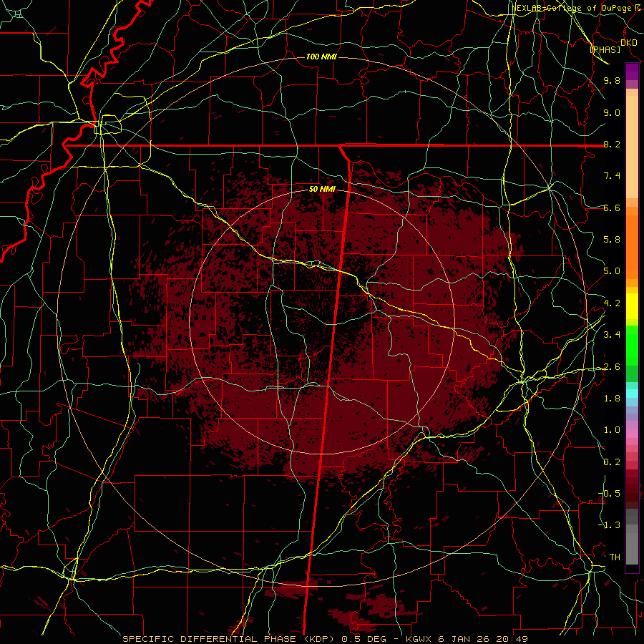The height and width of the screenshot is (644, 644).
Task: Click the 1.0 legend value
Action: [612, 430]
